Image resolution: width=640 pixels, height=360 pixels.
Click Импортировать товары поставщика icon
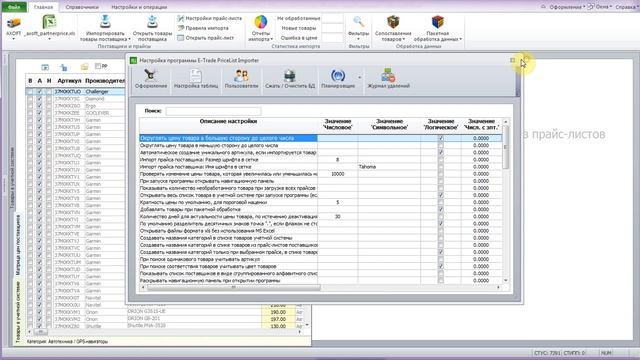click(105, 22)
